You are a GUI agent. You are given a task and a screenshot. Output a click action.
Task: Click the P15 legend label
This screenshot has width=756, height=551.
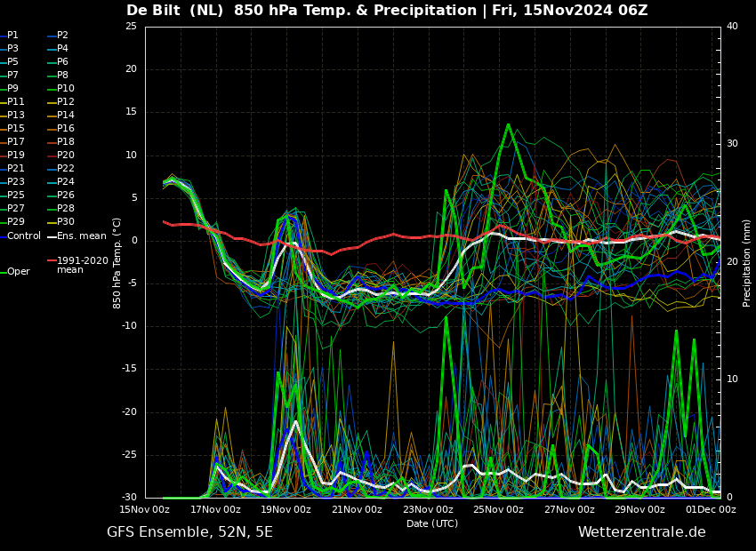click(16, 129)
